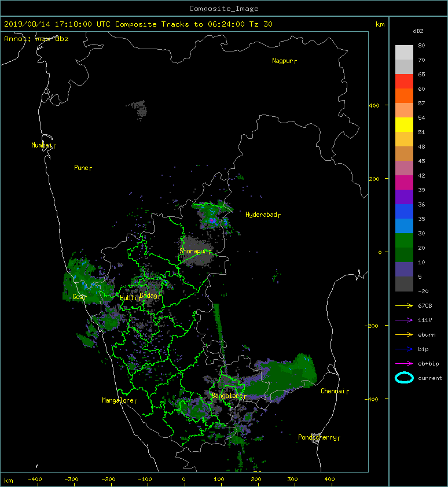The image size is (448, 487).
Task: Click the 200 tick on the vertical axis
Action: [374, 179]
